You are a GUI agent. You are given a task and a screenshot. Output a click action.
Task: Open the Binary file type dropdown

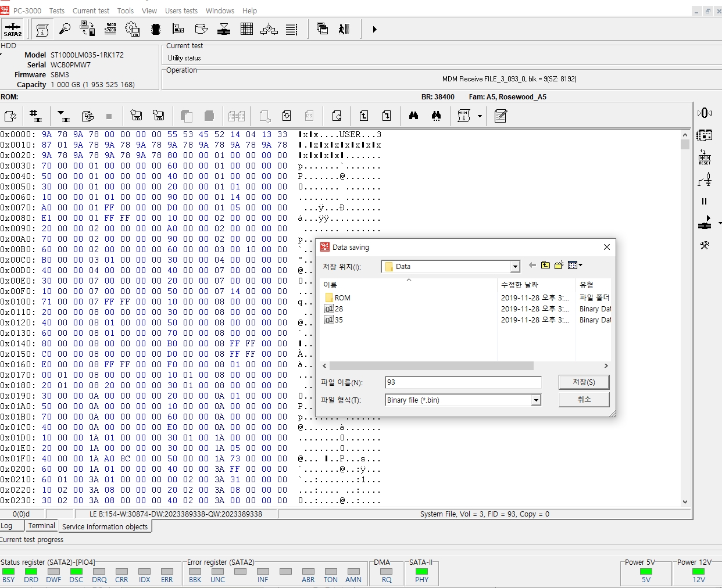pos(536,400)
